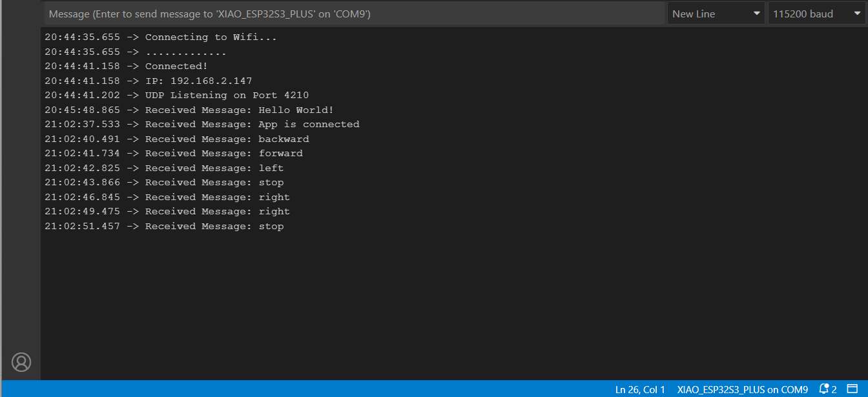Click the serial message input field
868x397 pixels.
coord(354,14)
